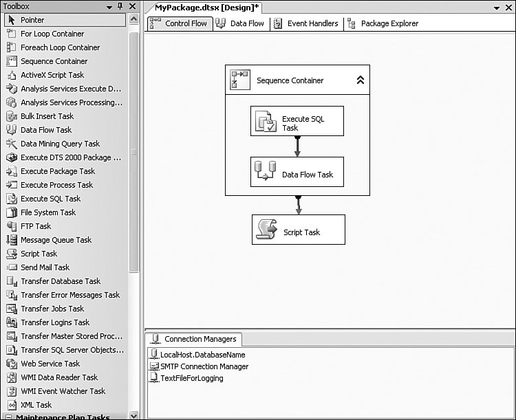This screenshot has height=420, width=516.
Task: Select the FTP Task icon
Action: [11, 226]
